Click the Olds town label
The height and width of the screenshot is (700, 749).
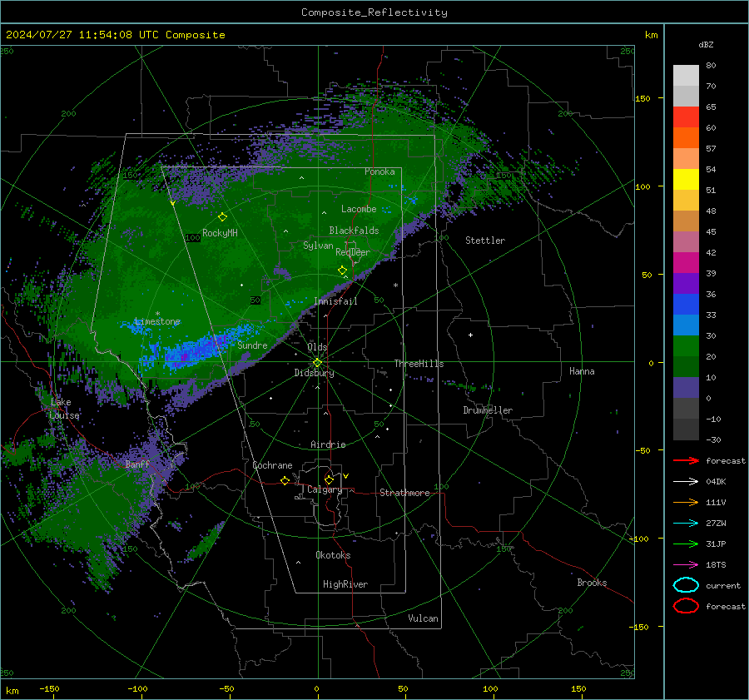317,347
